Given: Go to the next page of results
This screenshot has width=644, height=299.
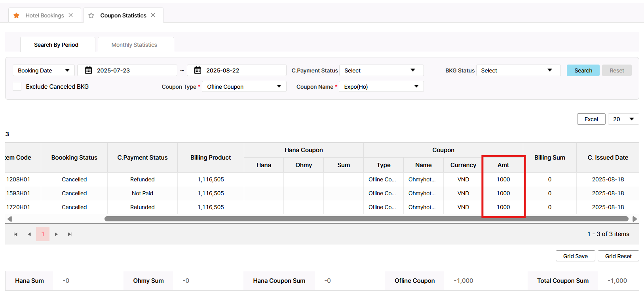Looking at the screenshot, I should pos(56,234).
